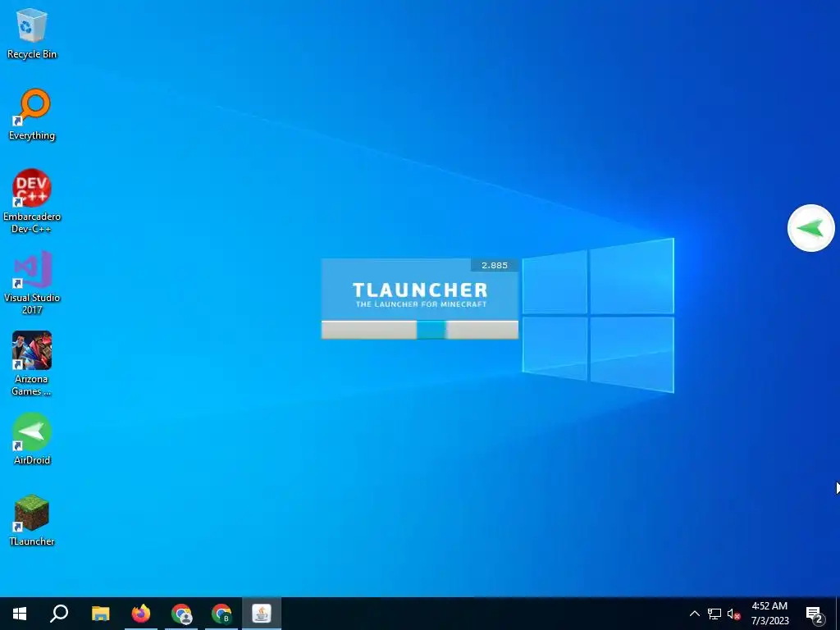The image size is (840, 630).
Task: Click the 2.885 version label
Action: (x=495, y=265)
